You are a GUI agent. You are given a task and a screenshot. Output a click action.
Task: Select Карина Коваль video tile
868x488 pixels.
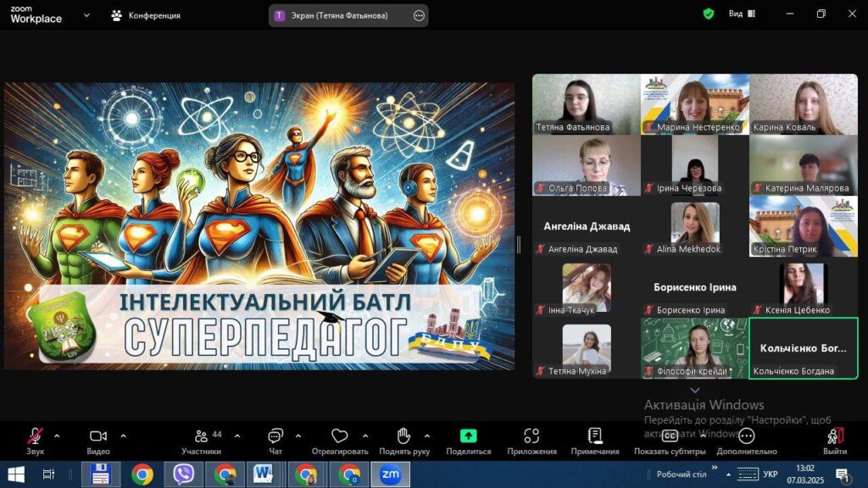804,104
